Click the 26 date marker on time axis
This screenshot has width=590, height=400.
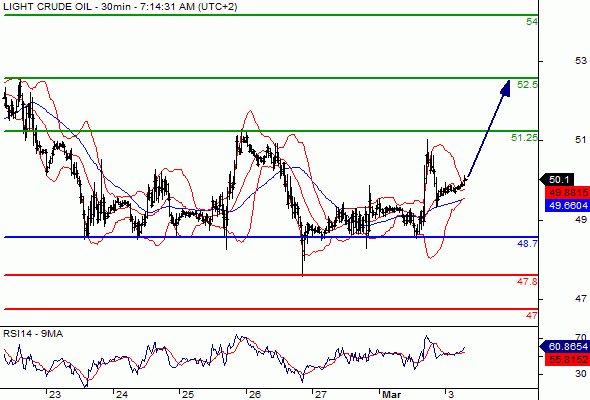tap(255, 394)
